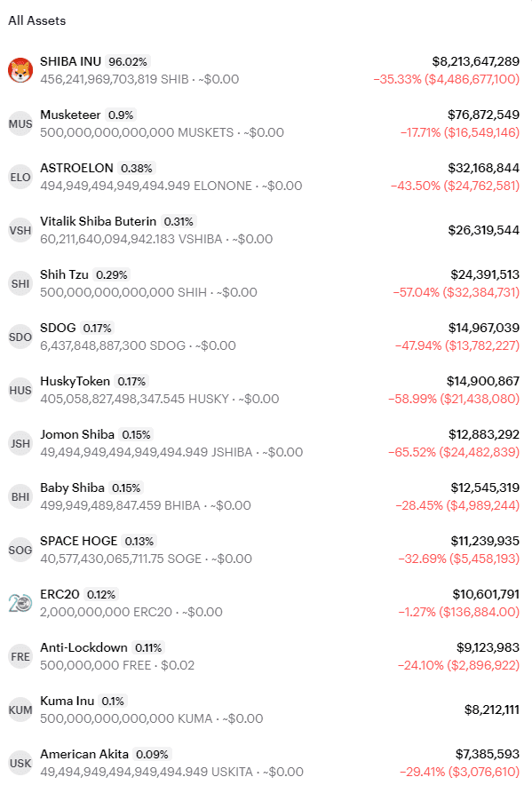Click the 96.02% allocation badge

pyautogui.click(x=128, y=61)
